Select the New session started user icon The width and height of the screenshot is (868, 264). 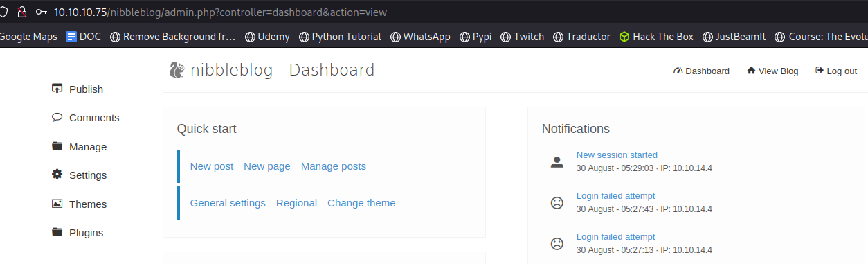click(x=557, y=162)
